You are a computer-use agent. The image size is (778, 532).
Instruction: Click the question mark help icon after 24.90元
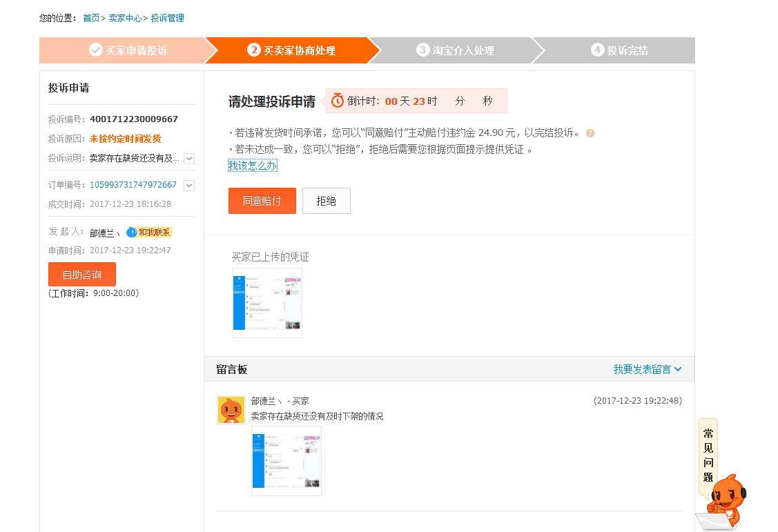(590, 134)
